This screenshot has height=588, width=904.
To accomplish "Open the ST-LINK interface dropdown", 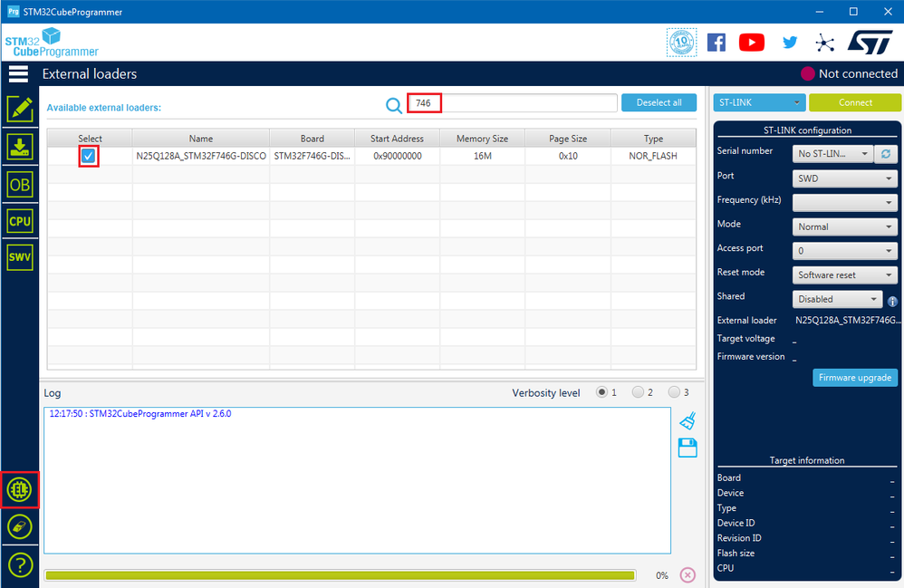I will click(759, 102).
